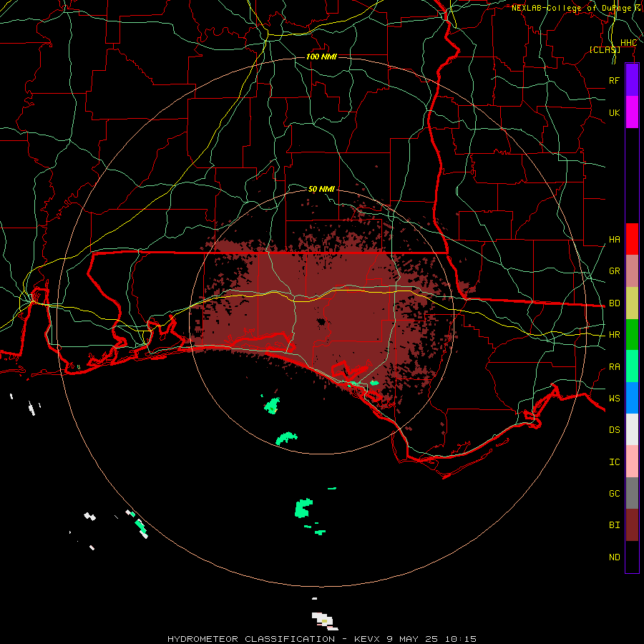644x644 pixels.
Task: Click the light green RA swatch
Action: 632,366
